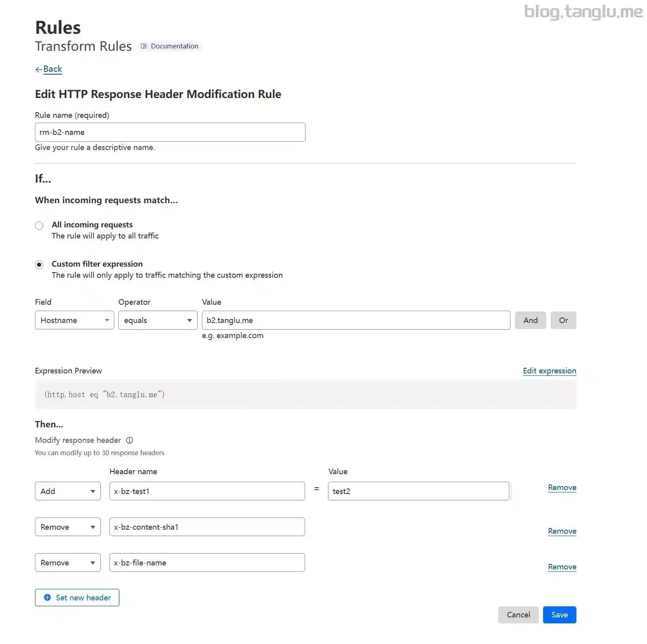Open the Add action dropdown for x-bz-test1
This screenshot has width=647, height=644.
68,491
